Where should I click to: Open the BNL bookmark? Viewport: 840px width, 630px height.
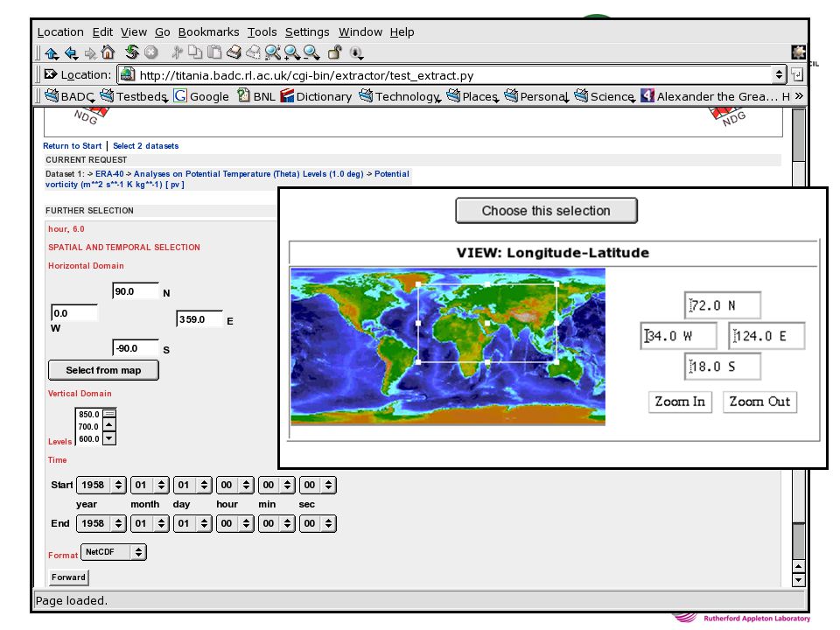point(256,96)
